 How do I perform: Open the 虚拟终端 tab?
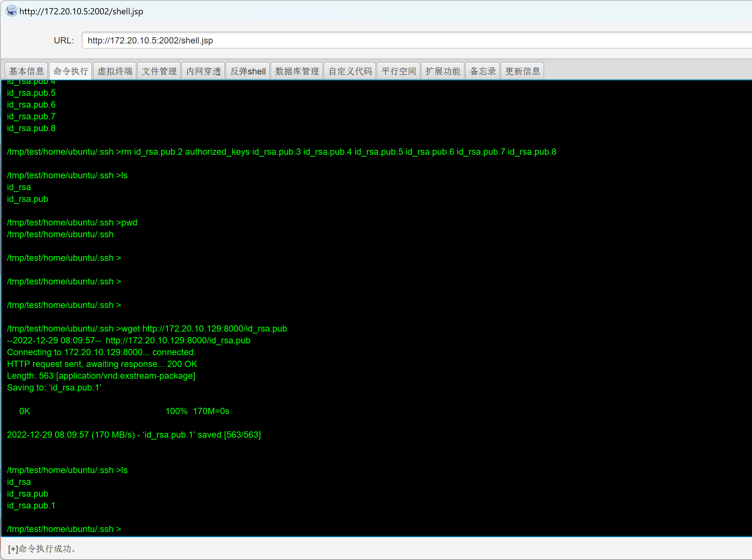coord(115,71)
